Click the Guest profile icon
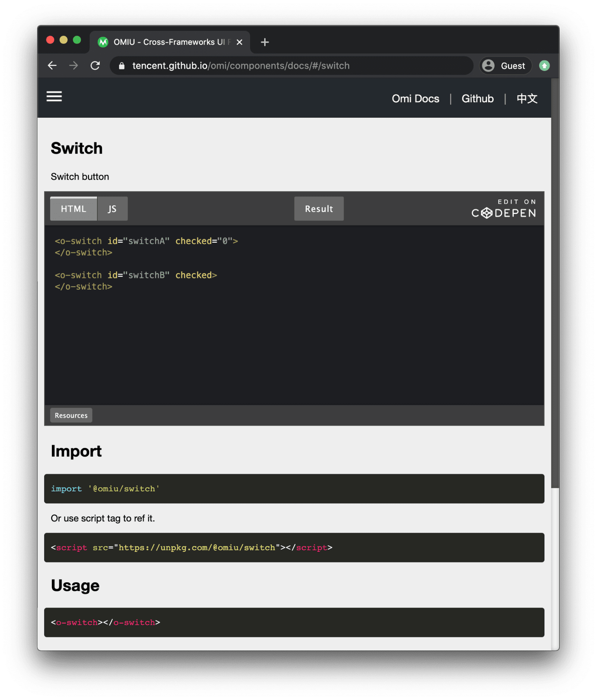The height and width of the screenshot is (700, 597). click(489, 66)
